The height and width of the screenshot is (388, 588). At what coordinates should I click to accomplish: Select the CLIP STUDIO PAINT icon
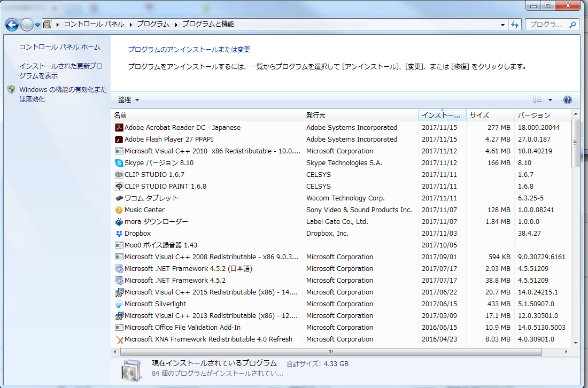point(119,187)
